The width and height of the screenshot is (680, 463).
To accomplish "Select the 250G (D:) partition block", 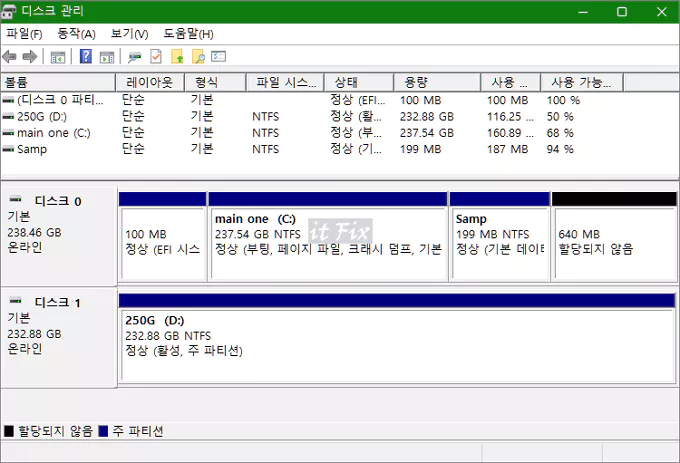I will click(x=397, y=338).
